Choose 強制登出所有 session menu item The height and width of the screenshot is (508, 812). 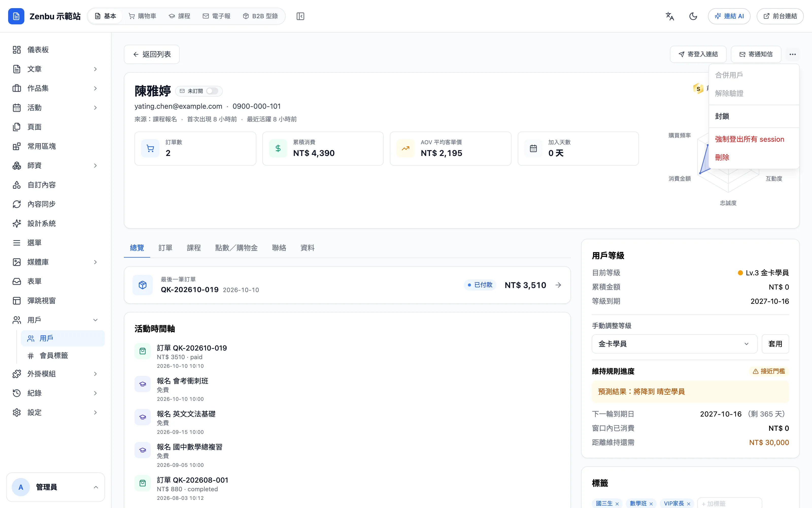tap(754, 139)
